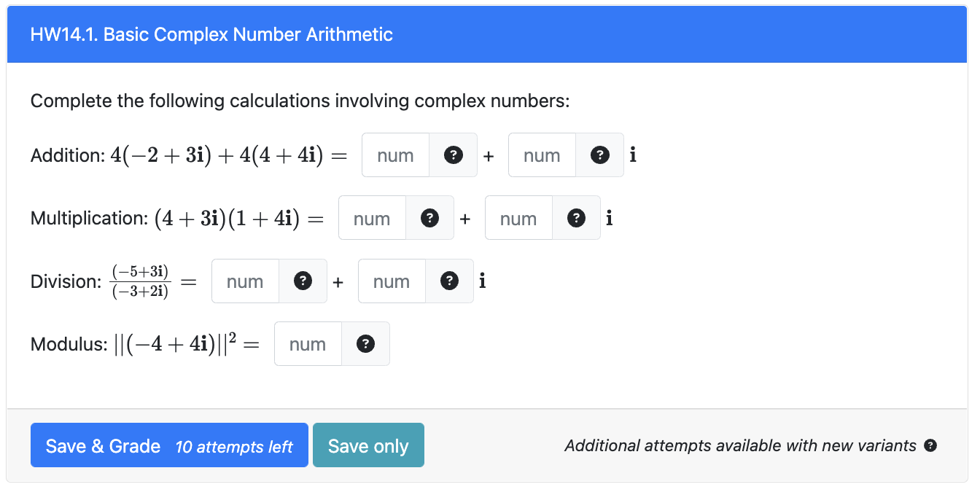Image resolution: width=980 pixels, height=484 pixels.
Task: Open help for the multiplication imaginary part answer
Action: [576, 218]
